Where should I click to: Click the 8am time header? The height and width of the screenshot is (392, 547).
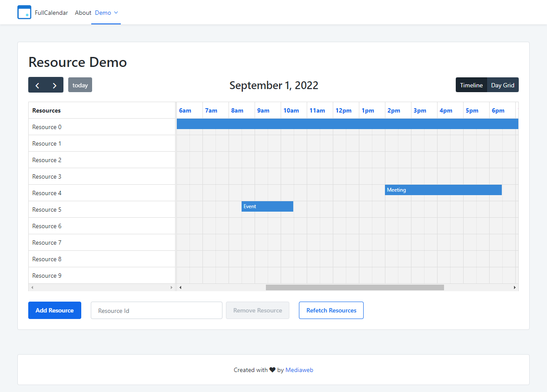(237, 110)
